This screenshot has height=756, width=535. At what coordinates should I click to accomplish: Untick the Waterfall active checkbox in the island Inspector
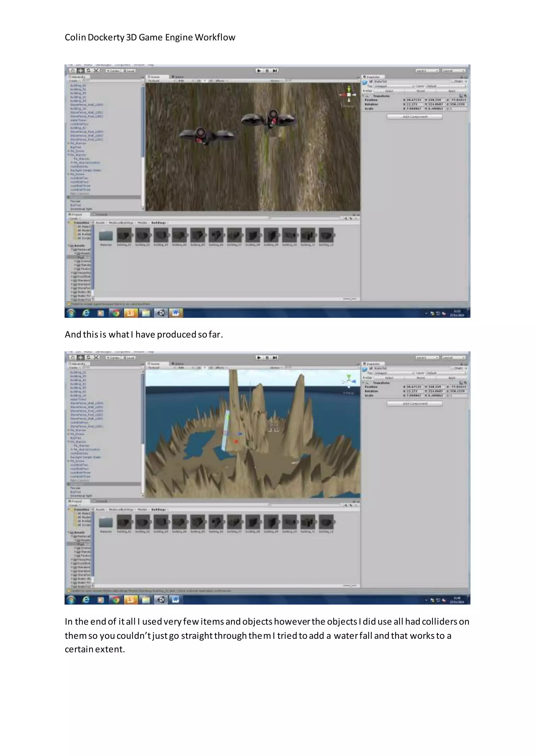pos(371,368)
